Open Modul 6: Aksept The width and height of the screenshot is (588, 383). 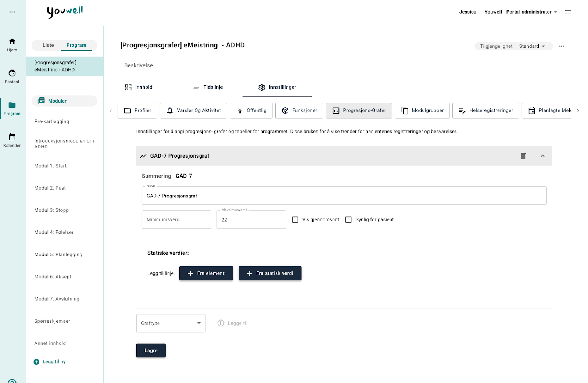point(53,277)
